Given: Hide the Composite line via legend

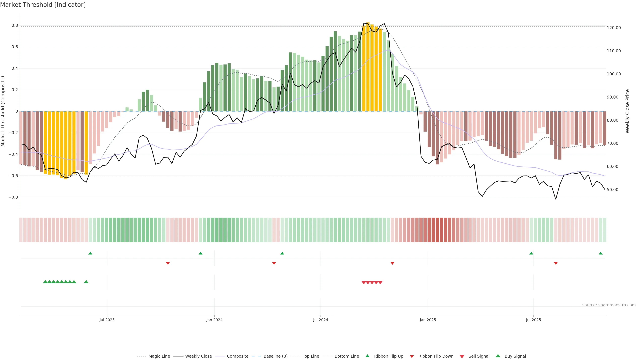Looking at the screenshot, I should click(x=237, y=356).
